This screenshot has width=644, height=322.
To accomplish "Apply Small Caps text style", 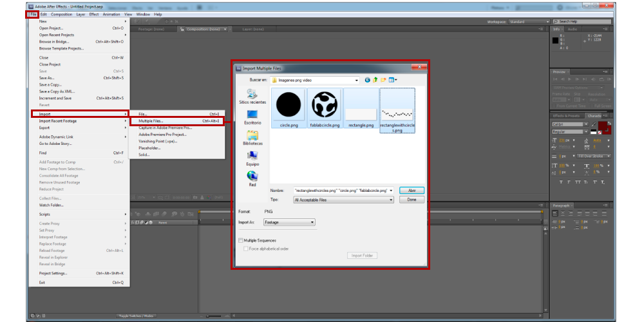I will 586,182.
